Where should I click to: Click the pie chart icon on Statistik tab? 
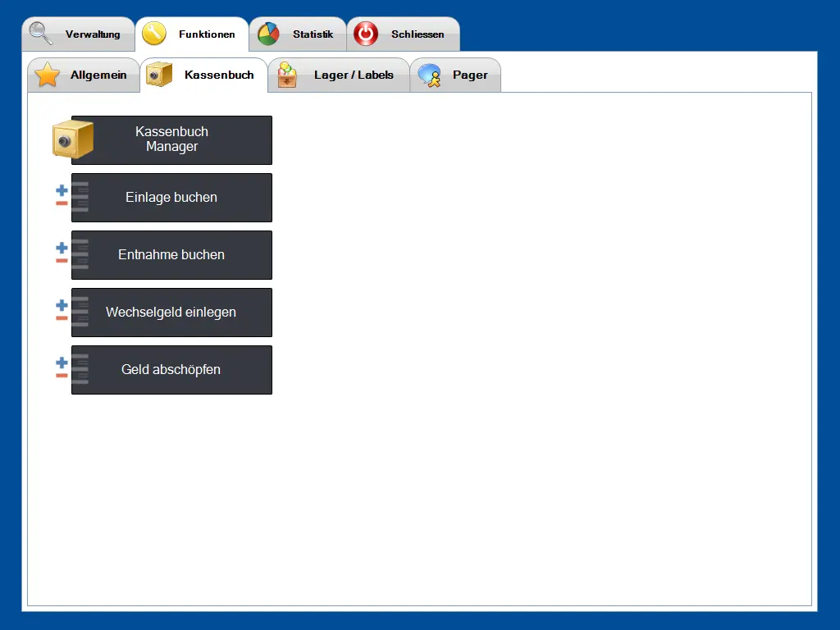[x=267, y=34]
